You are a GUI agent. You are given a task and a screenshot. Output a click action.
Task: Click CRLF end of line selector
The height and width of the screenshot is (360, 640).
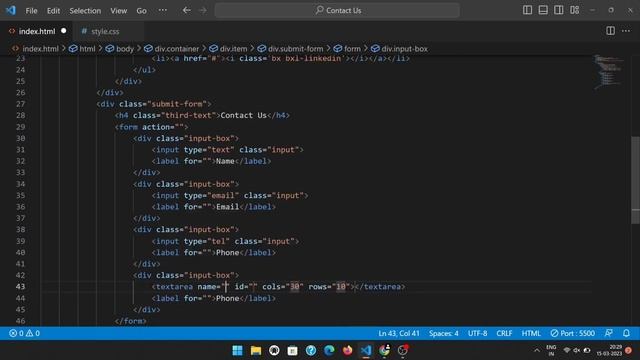[504, 333]
